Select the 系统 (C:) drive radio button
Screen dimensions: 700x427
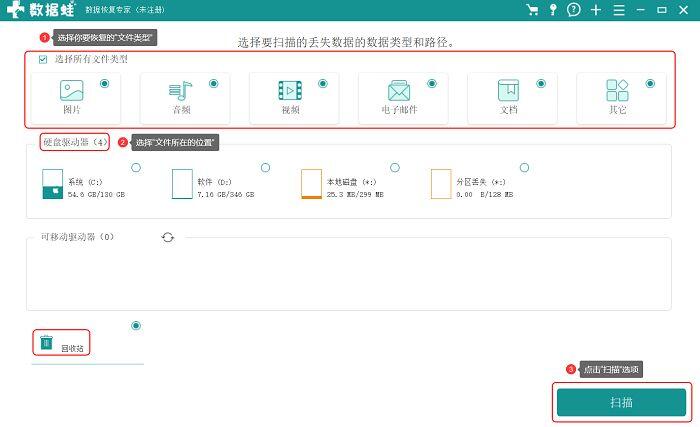[136, 167]
